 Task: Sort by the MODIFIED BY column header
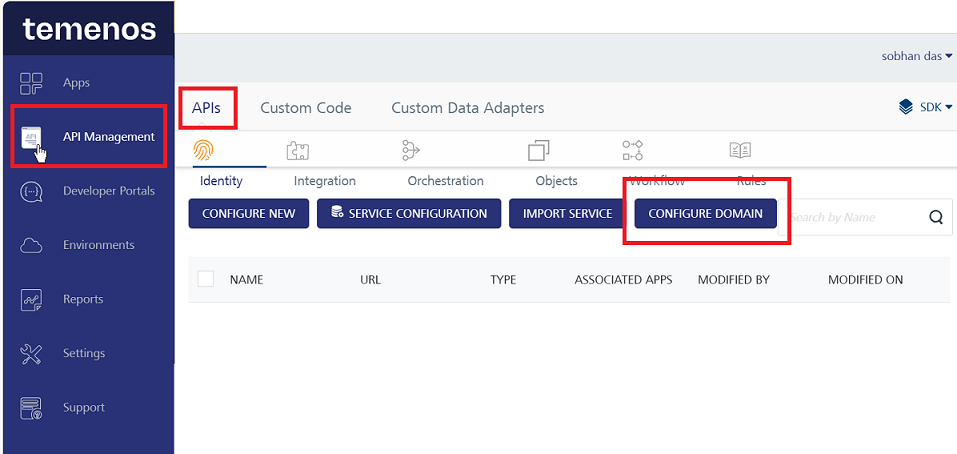point(734,280)
